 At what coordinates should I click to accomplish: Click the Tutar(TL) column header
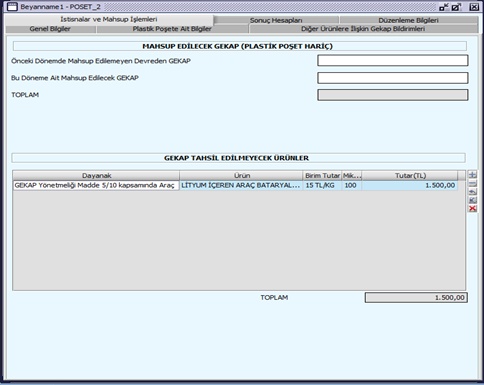pos(410,175)
